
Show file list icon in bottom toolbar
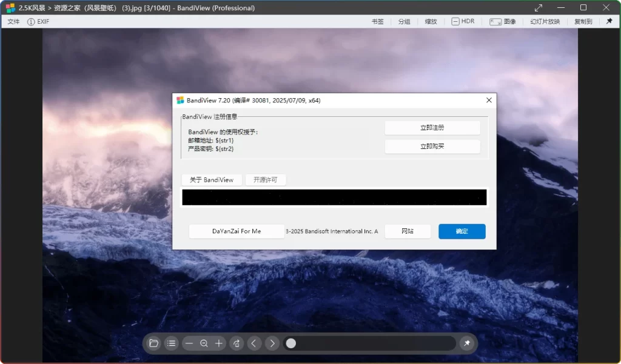tap(172, 343)
